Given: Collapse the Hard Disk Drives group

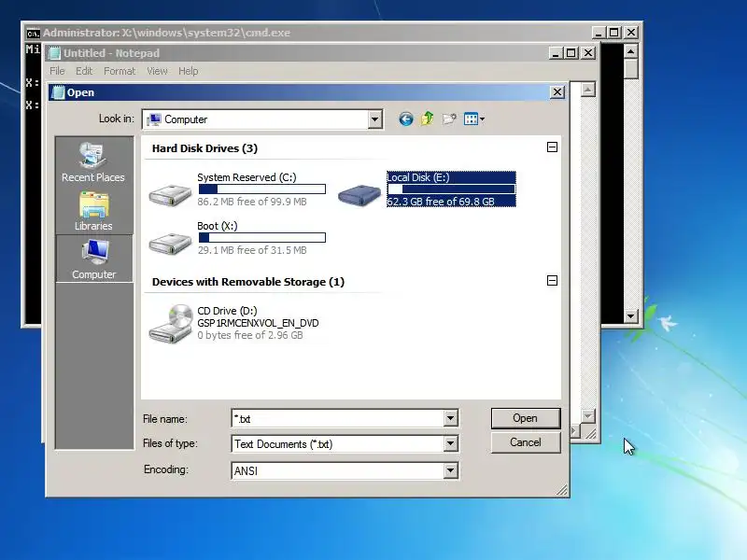Looking at the screenshot, I should pyautogui.click(x=552, y=147).
